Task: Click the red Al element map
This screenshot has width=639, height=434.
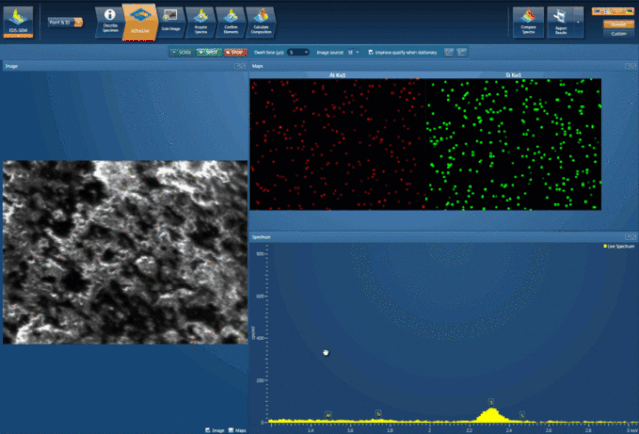Action: click(337, 144)
